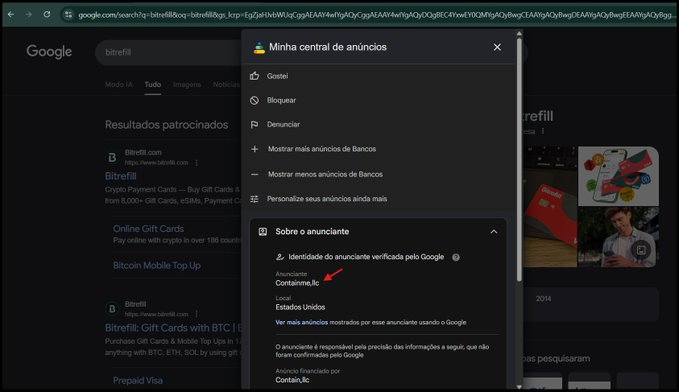Click the minus icon for fewer Bancos ads
The image size is (679, 392).
click(255, 174)
